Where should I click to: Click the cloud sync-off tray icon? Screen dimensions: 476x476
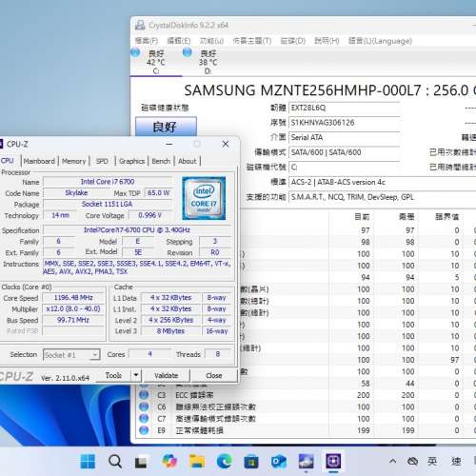[x=412, y=461]
